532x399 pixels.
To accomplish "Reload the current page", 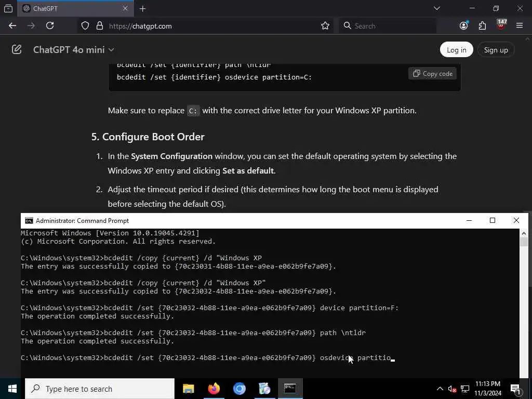I will pos(50,26).
